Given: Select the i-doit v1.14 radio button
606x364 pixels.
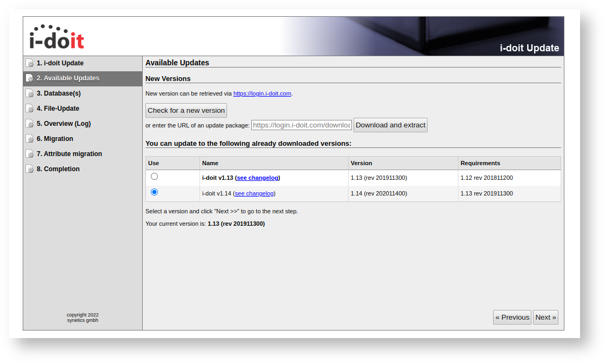Looking at the screenshot, I should click(x=155, y=192).
